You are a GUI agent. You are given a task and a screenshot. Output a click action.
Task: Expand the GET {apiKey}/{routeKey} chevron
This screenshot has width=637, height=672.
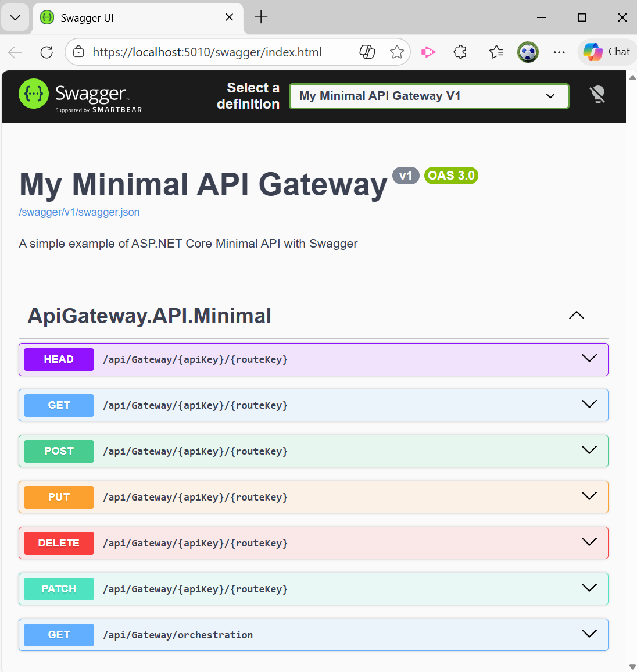tap(589, 404)
